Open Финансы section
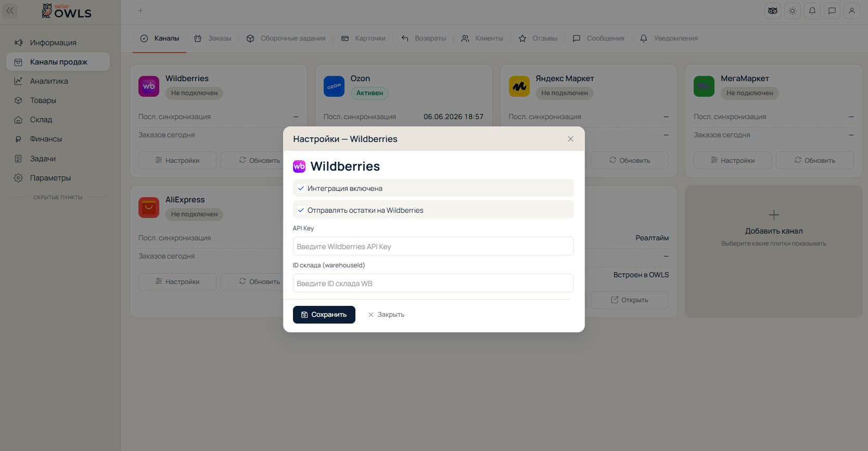 [58, 139]
